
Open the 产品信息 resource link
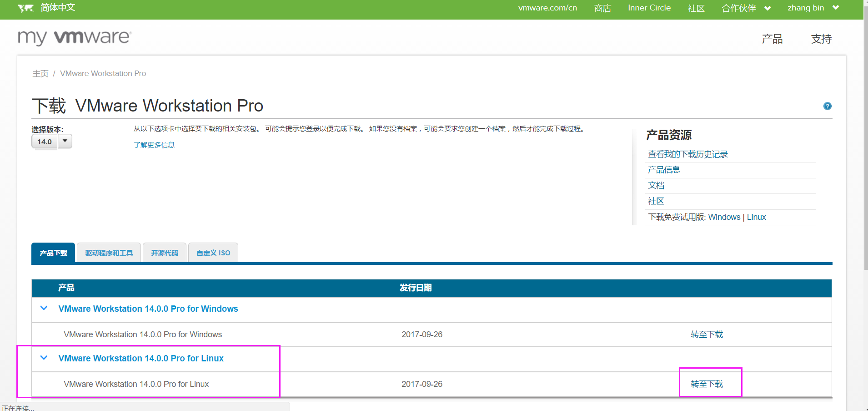click(664, 170)
